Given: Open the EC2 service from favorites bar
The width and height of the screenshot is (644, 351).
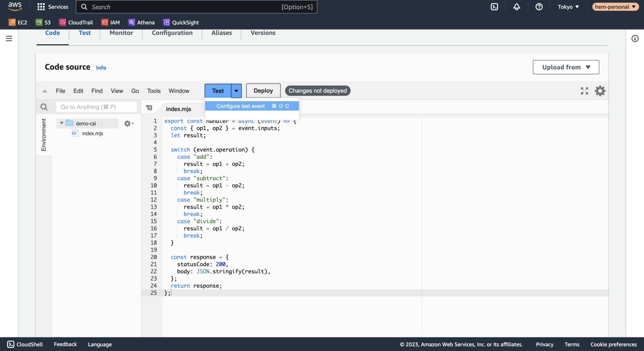Looking at the screenshot, I should [x=18, y=22].
